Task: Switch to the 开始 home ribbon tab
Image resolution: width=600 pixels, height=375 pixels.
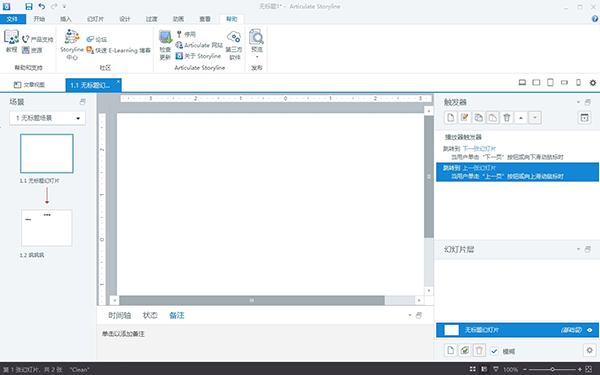Action: pyautogui.click(x=39, y=19)
